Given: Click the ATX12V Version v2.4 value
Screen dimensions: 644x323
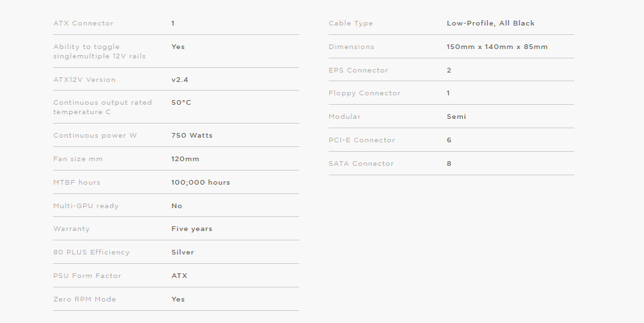Looking at the screenshot, I should pyautogui.click(x=180, y=80).
